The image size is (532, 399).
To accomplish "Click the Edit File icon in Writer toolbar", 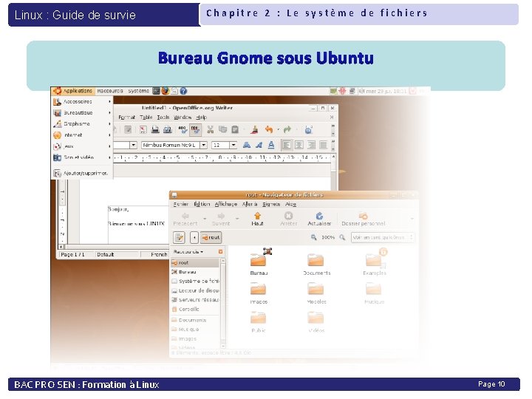I will (128, 129).
